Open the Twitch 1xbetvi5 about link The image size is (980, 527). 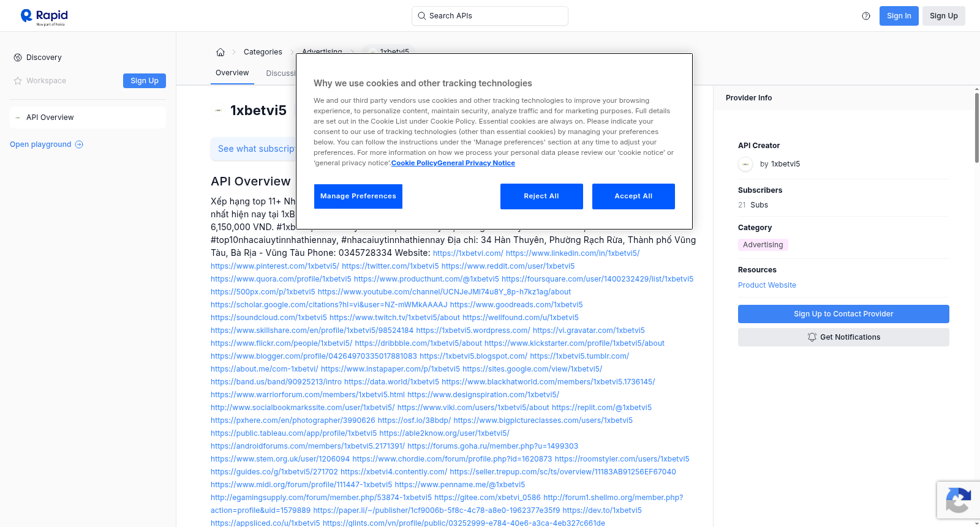(394, 318)
